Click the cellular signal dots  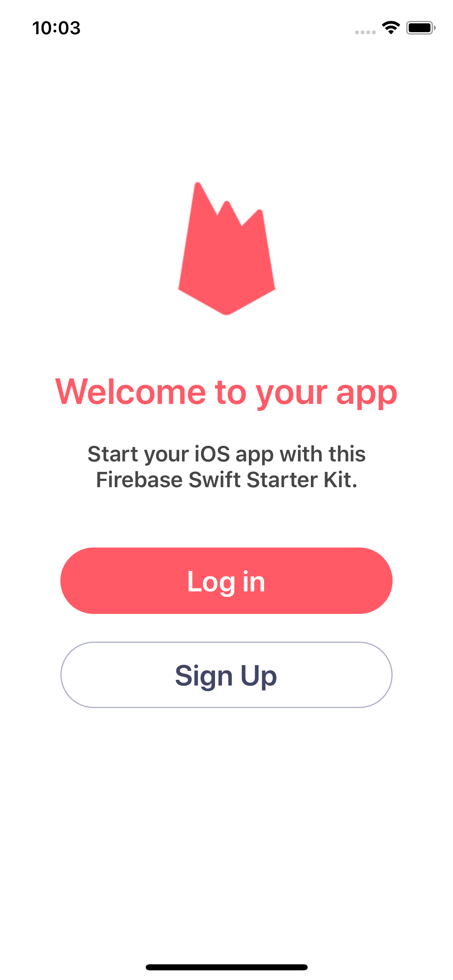tap(365, 32)
